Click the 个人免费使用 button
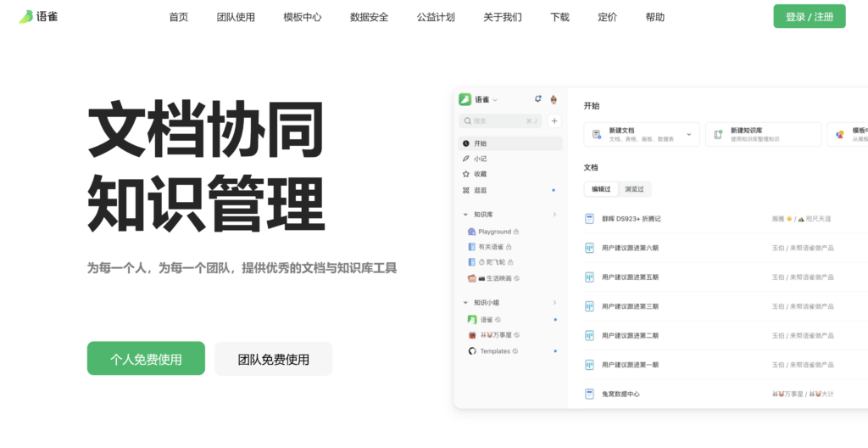 (x=146, y=358)
